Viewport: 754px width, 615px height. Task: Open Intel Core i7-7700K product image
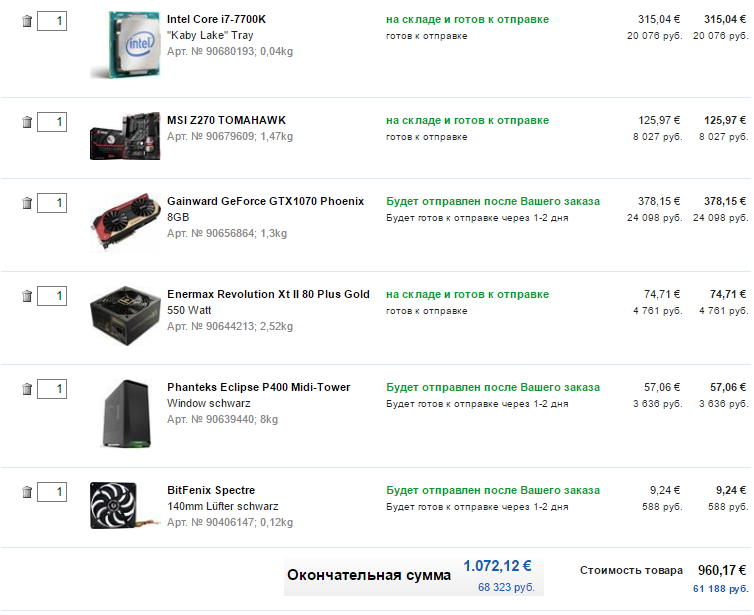(126, 45)
